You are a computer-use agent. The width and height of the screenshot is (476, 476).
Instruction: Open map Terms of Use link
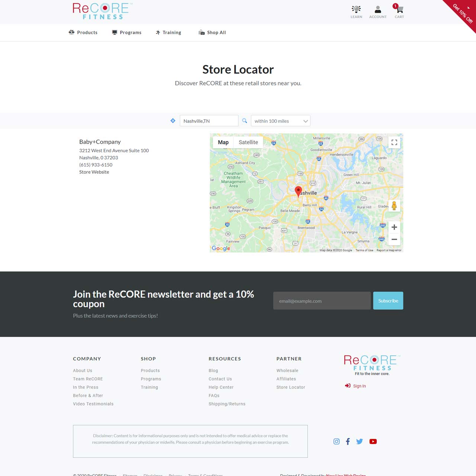(x=364, y=250)
